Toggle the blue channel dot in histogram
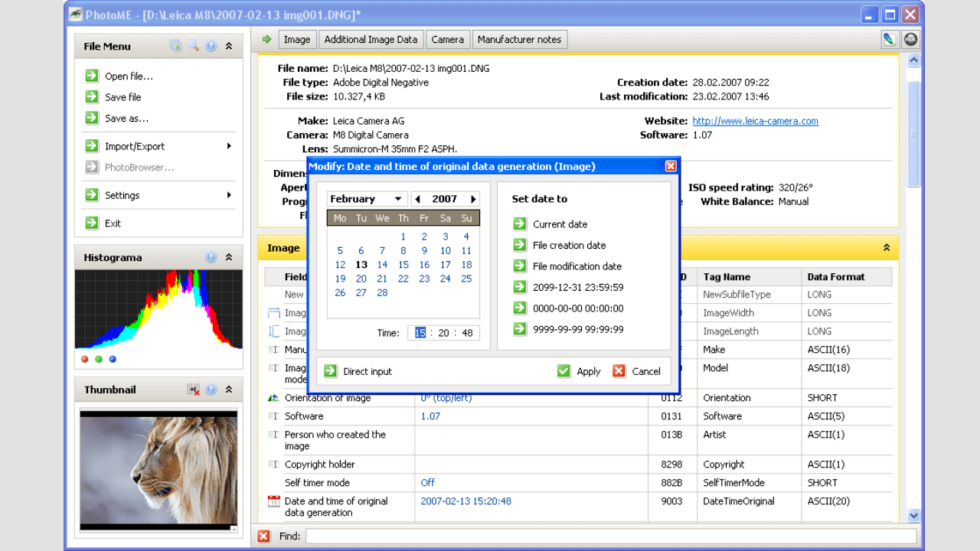Image resolution: width=980 pixels, height=551 pixels. coord(113,359)
